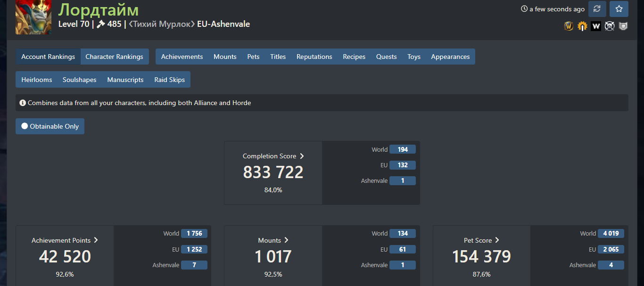Image resolution: width=644 pixels, height=286 pixels.
Task: Switch to Account Rankings view
Action: (x=48, y=57)
